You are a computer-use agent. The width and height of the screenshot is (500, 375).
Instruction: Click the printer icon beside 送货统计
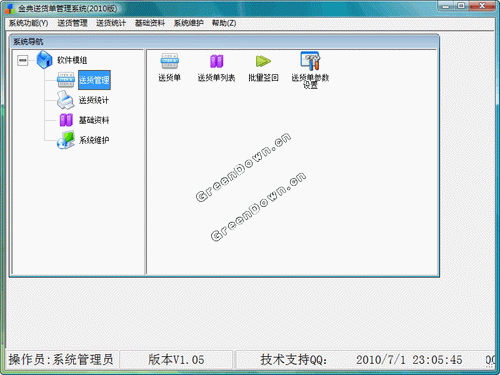pyautogui.click(x=65, y=100)
